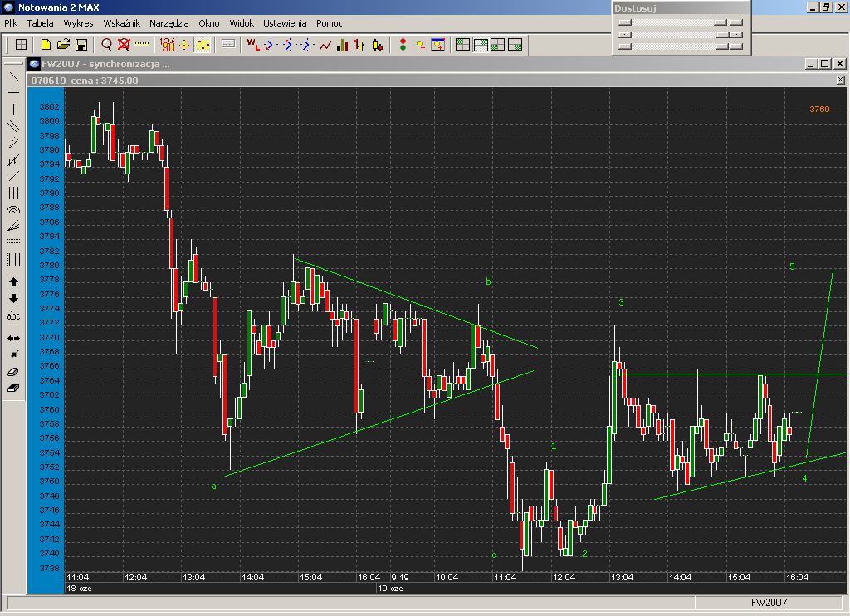Activate the magnifier zoom tool
The height and width of the screenshot is (616, 850).
pos(106,45)
